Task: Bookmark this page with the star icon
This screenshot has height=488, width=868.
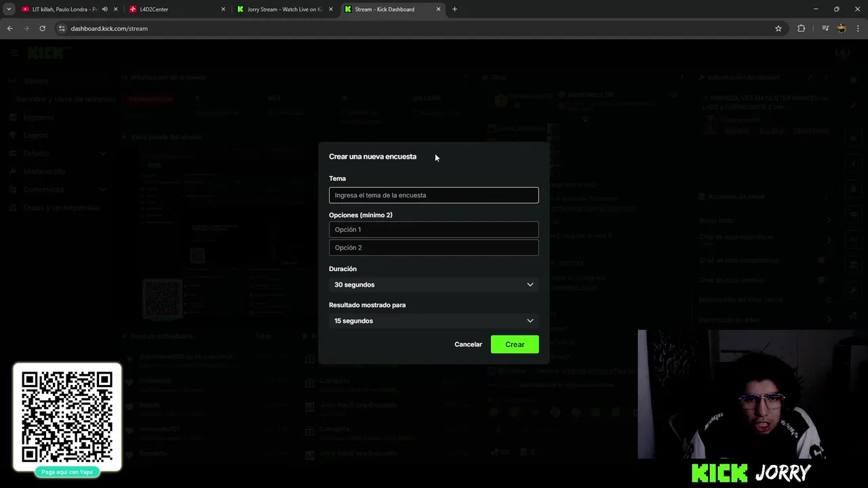Action: pyautogui.click(x=778, y=28)
